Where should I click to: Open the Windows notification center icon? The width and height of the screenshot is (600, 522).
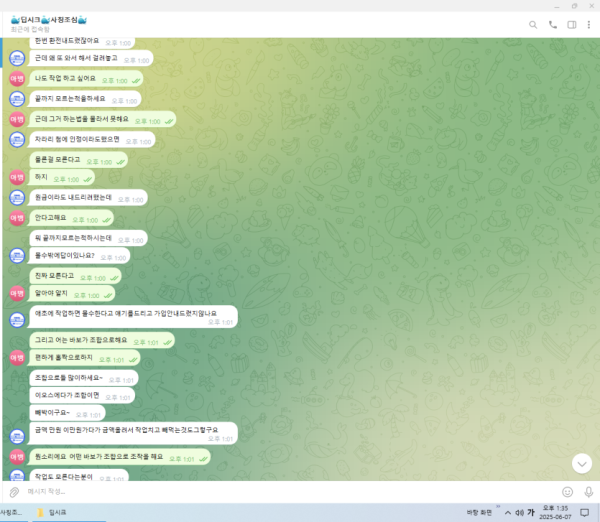point(584,512)
